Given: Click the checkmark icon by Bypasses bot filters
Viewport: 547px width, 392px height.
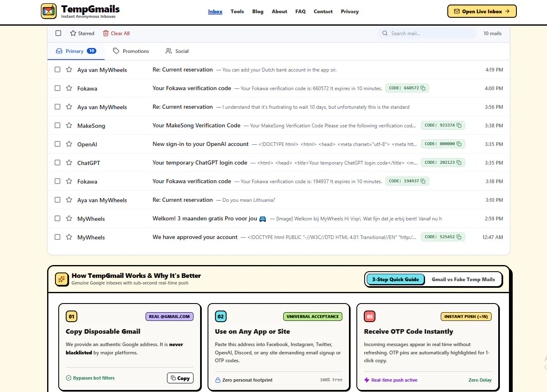Looking at the screenshot, I should pyautogui.click(x=69, y=378).
